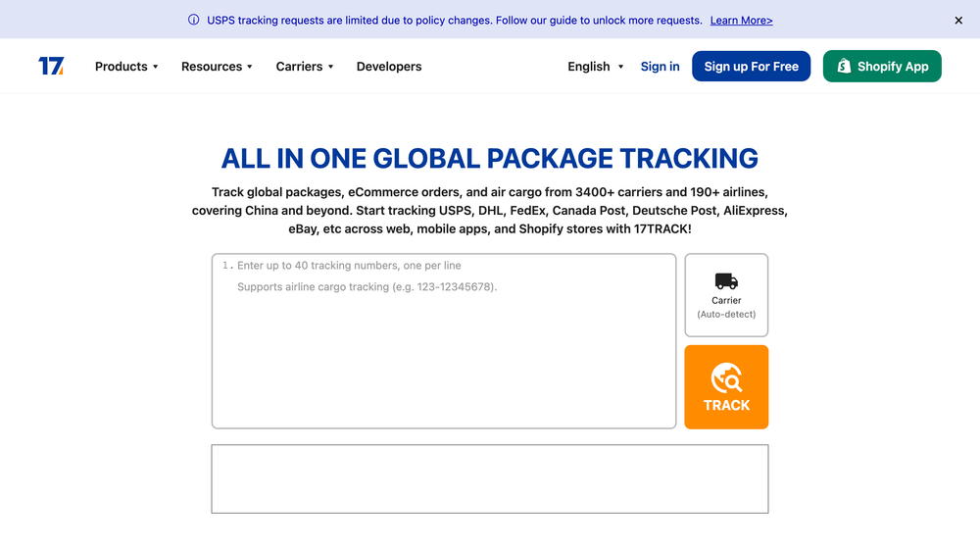Click the tracking numbers text area

[x=444, y=340]
